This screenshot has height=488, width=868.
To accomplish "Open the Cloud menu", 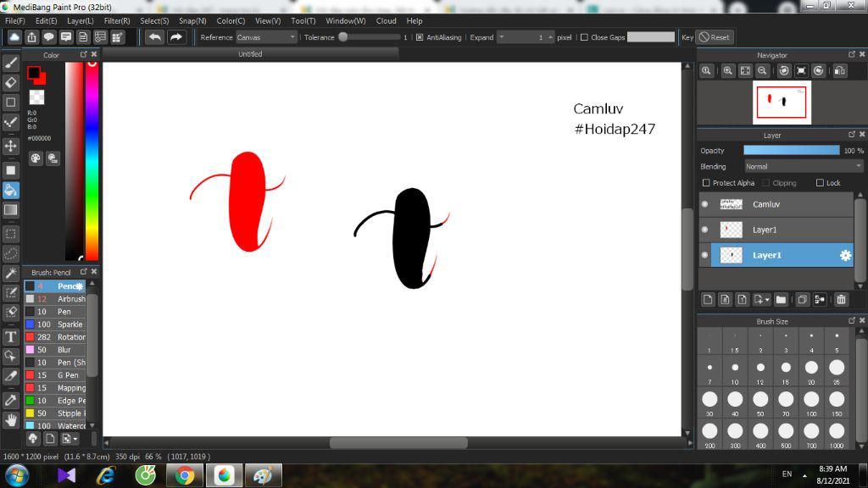I will tap(386, 20).
